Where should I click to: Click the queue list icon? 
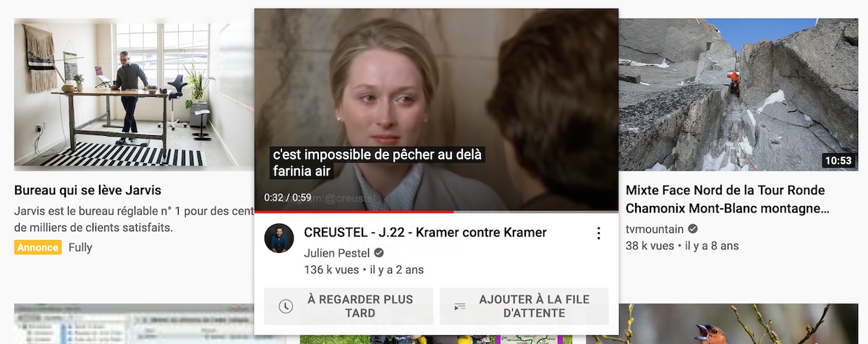(x=460, y=306)
